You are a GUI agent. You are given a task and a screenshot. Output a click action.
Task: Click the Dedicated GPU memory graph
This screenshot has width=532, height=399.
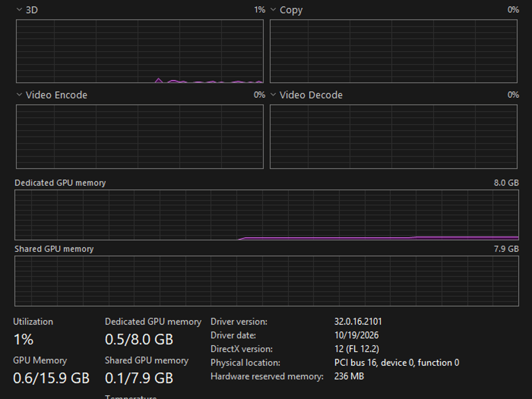(267, 215)
